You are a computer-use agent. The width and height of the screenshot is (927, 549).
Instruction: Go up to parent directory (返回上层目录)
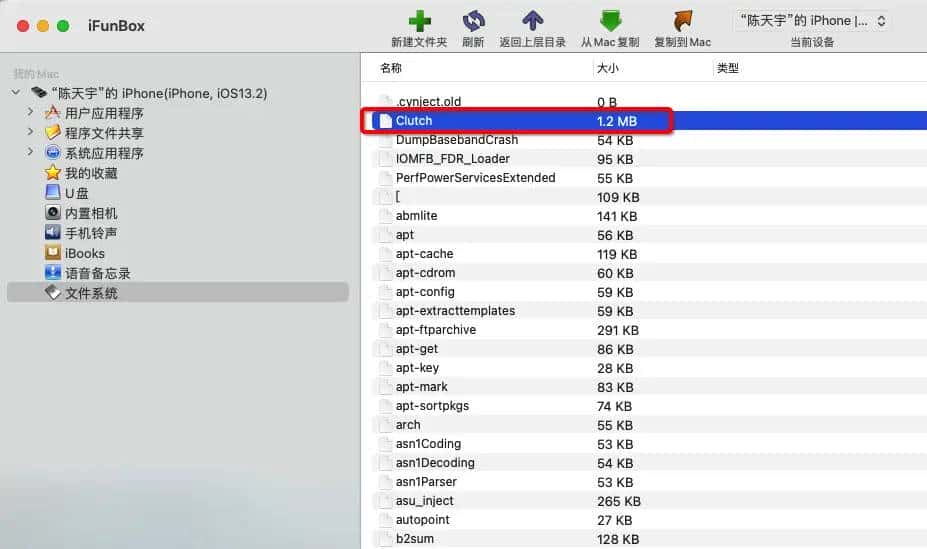pyautogui.click(x=533, y=21)
